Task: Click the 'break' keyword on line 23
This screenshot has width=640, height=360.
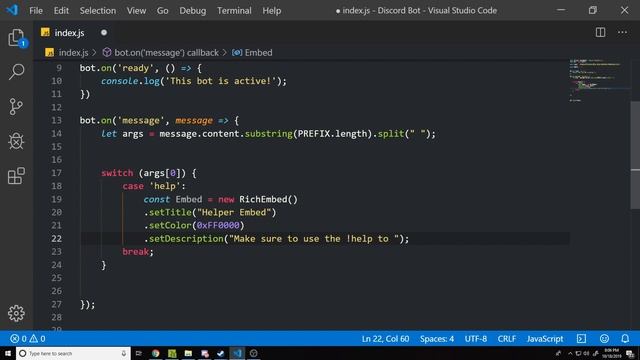Action: tap(136, 252)
